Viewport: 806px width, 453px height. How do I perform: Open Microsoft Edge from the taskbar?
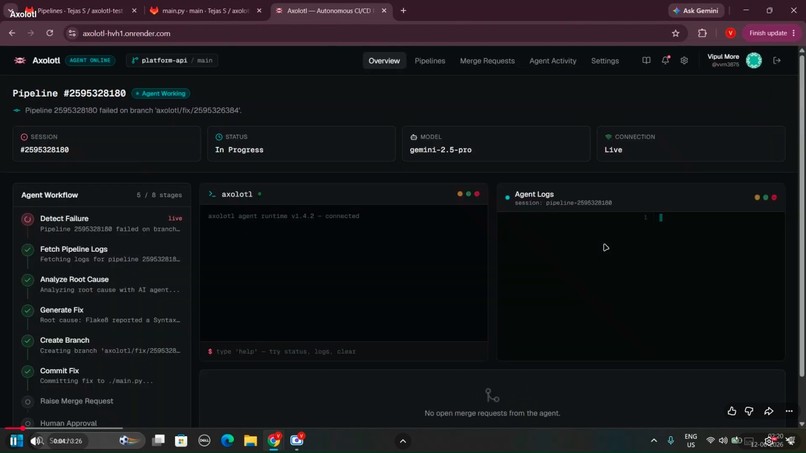227,441
